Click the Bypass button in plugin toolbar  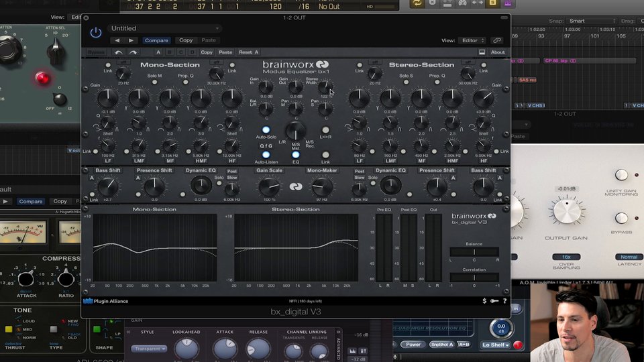96,52
